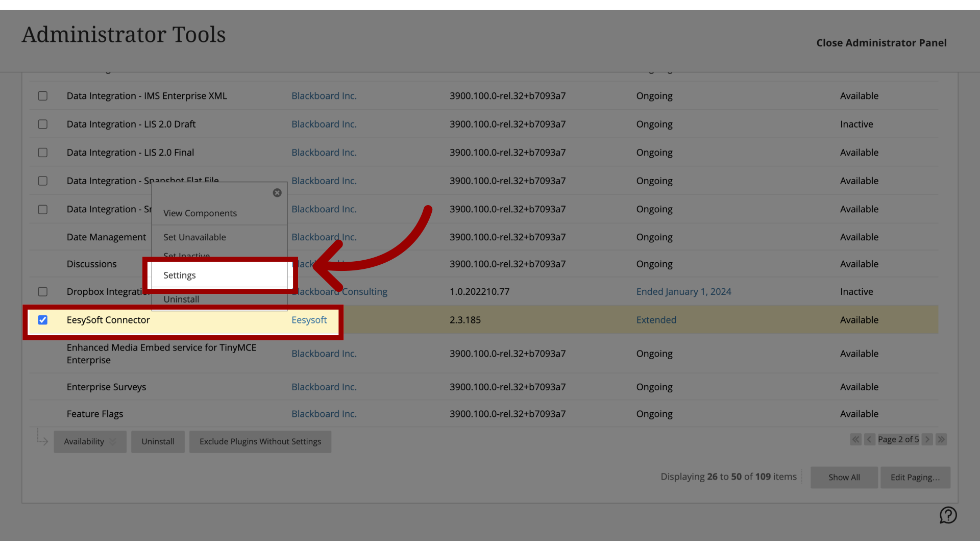Go to the previous page arrow
The image size is (980, 551).
pos(870,439)
